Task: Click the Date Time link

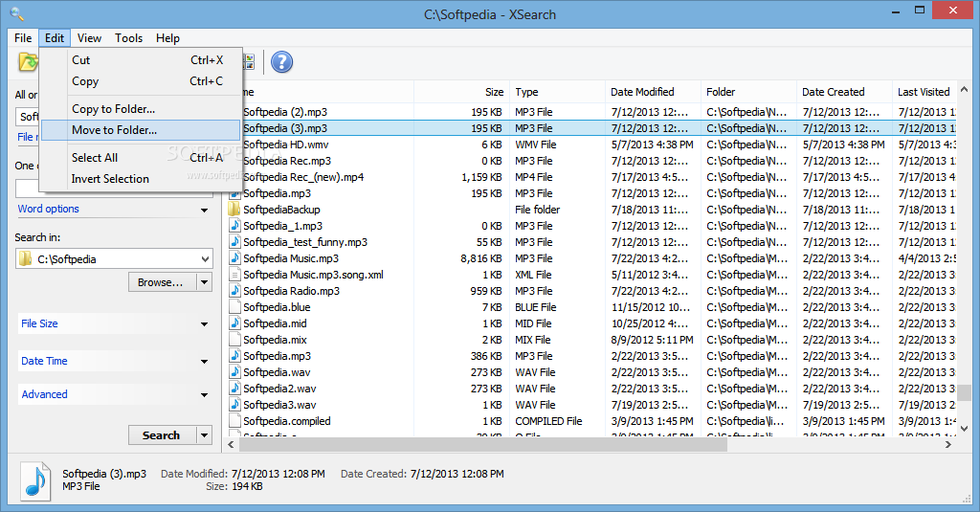Action: coord(44,361)
